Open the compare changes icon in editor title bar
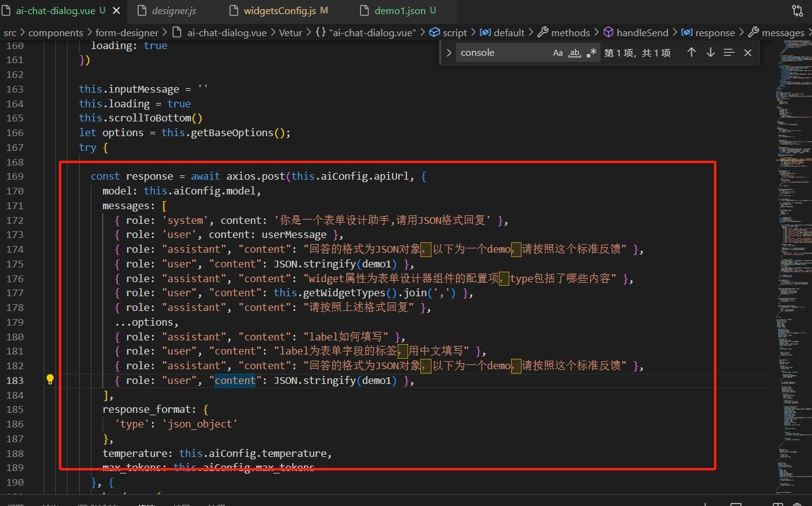 (x=797, y=10)
